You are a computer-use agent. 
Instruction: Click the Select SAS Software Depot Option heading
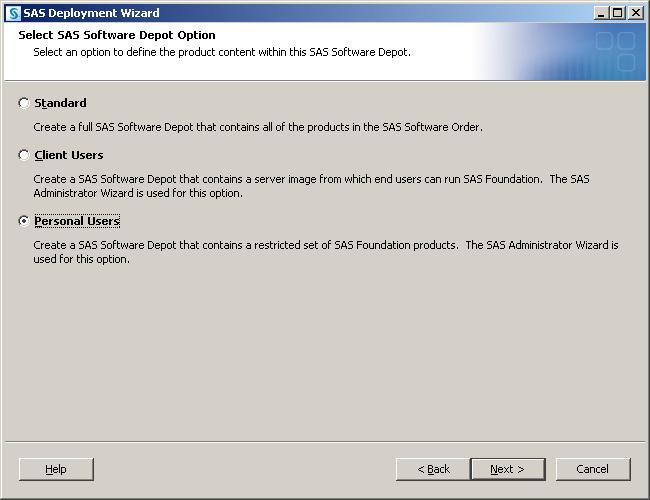click(117, 35)
